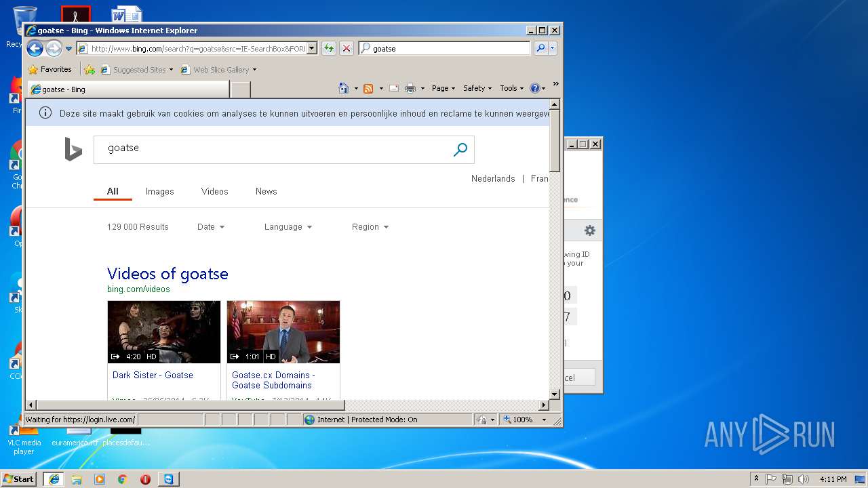
Task: Click the search magnifier button in IE toolbar
Action: (540, 48)
